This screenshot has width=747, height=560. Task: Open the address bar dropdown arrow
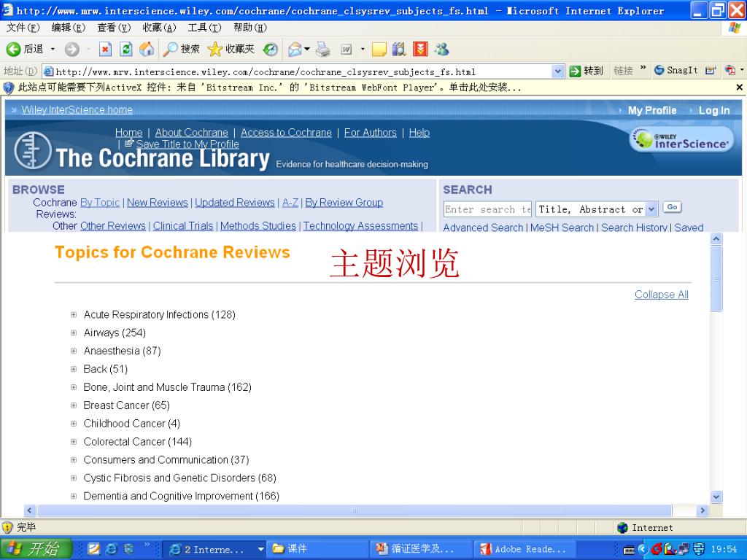coord(558,71)
